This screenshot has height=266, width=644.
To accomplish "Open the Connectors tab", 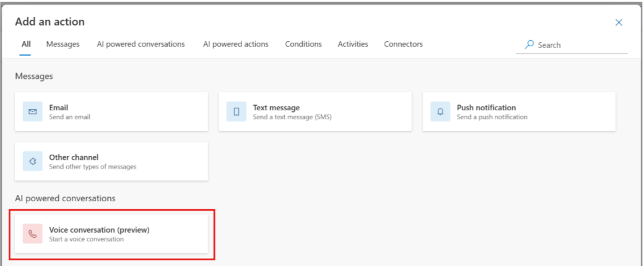I will [403, 44].
